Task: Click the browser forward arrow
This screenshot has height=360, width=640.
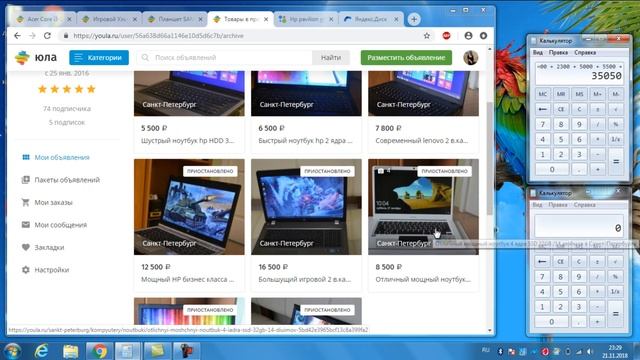Action: (x=32, y=36)
